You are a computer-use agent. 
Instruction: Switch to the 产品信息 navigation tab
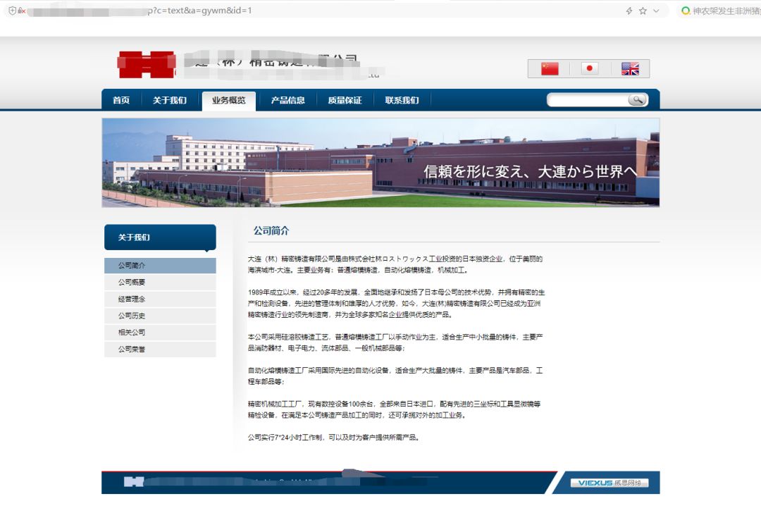pos(287,99)
